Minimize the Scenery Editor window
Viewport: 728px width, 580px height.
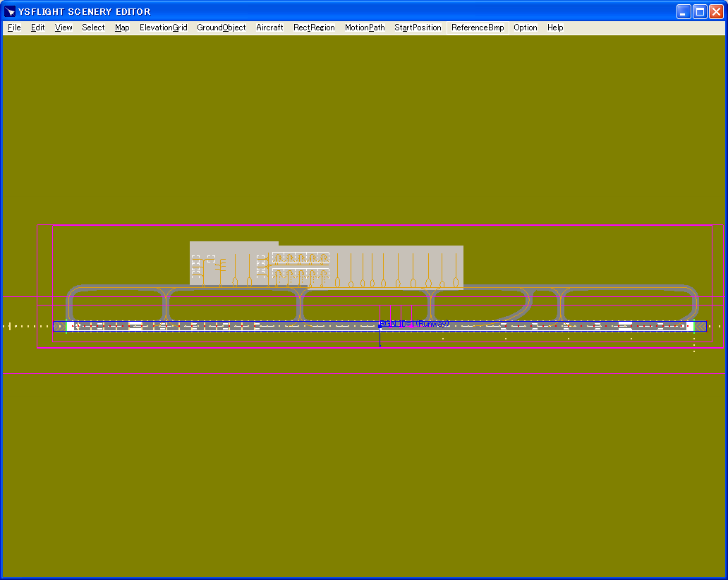coord(684,11)
